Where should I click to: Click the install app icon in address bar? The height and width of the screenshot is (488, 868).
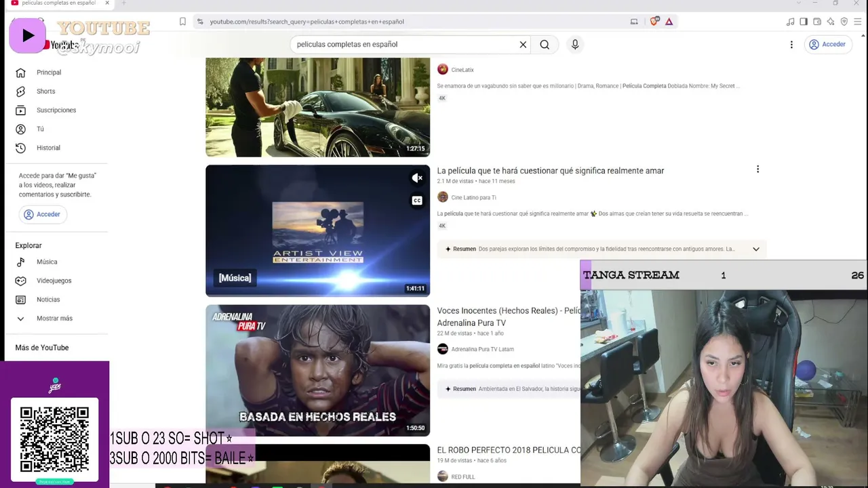(634, 22)
